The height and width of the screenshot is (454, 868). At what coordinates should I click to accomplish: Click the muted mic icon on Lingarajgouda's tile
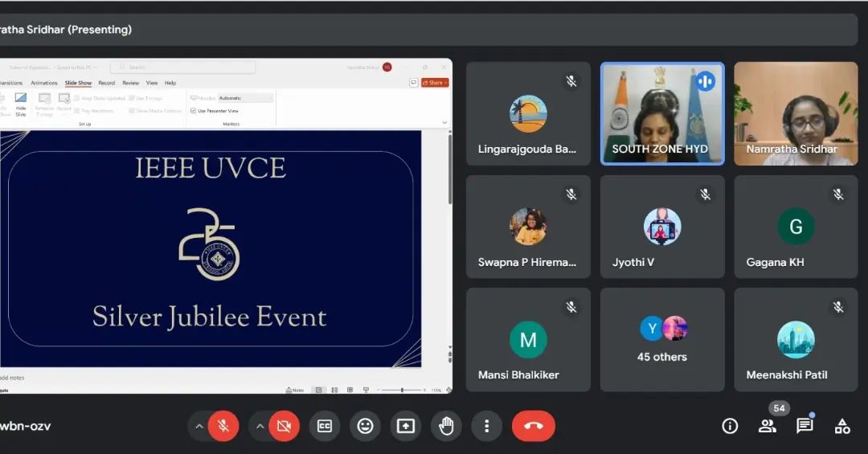coord(571,81)
